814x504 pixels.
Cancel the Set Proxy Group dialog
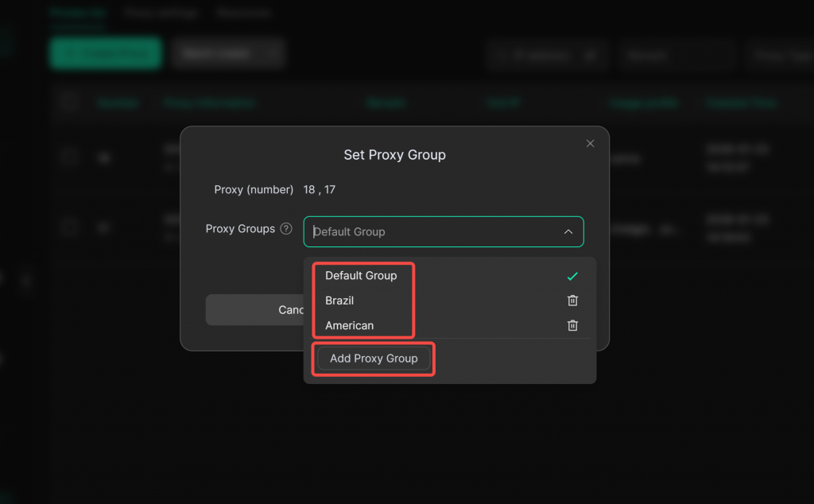pos(254,310)
